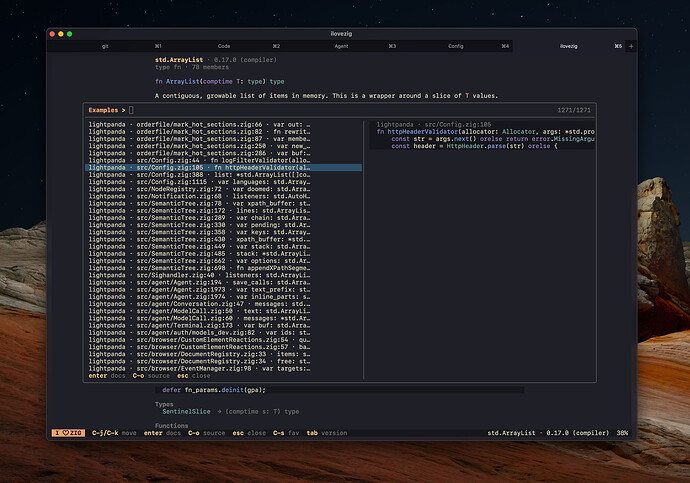This screenshot has height=483, width=690.
Task: Switch to the git tab
Action: (x=105, y=46)
